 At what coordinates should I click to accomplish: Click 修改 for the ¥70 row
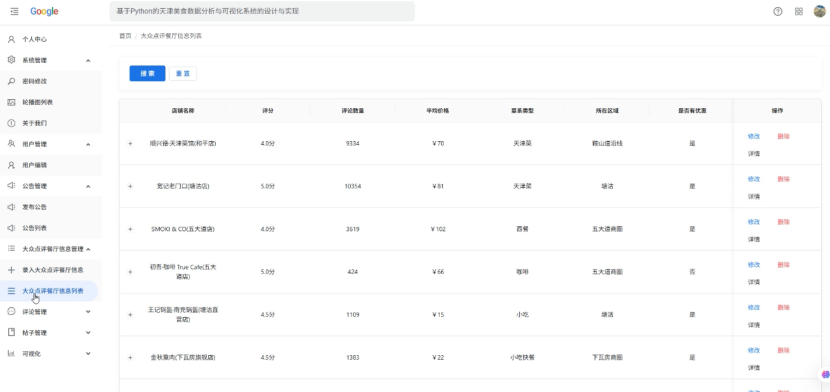pos(754,136)
